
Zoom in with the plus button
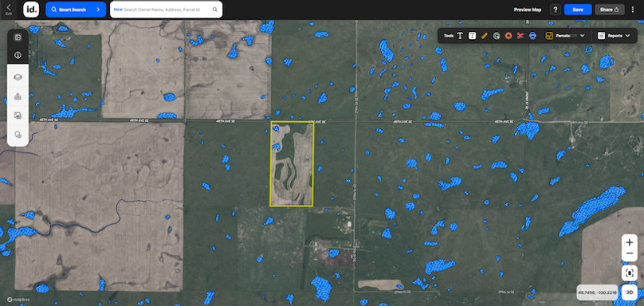point(629,242)
